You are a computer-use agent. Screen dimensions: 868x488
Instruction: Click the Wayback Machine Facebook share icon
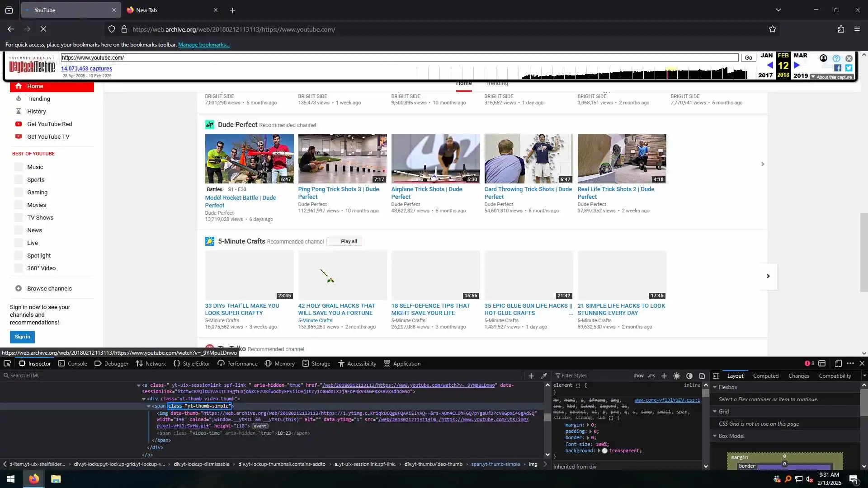(x=838, y=68)
